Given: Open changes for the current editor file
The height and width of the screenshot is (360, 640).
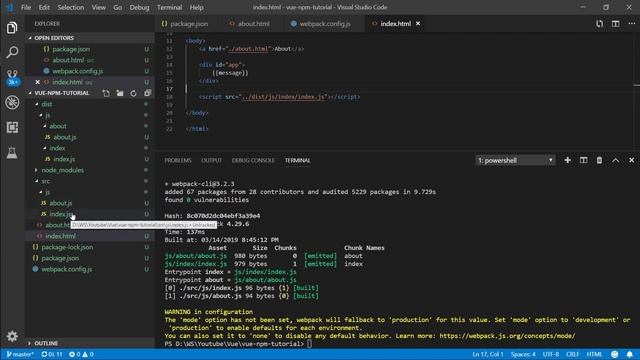Looking at the screenshot, I should pos(599,24).
